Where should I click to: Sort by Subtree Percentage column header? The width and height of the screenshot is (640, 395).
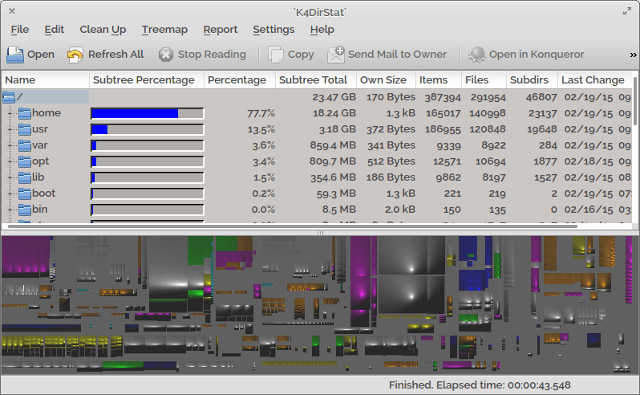point(147,80)
